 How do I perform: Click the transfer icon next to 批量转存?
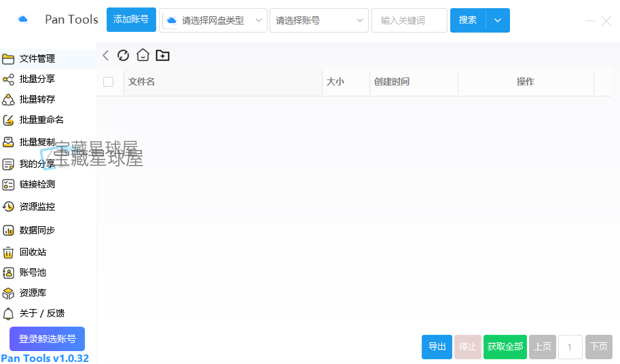coord(8,100)
